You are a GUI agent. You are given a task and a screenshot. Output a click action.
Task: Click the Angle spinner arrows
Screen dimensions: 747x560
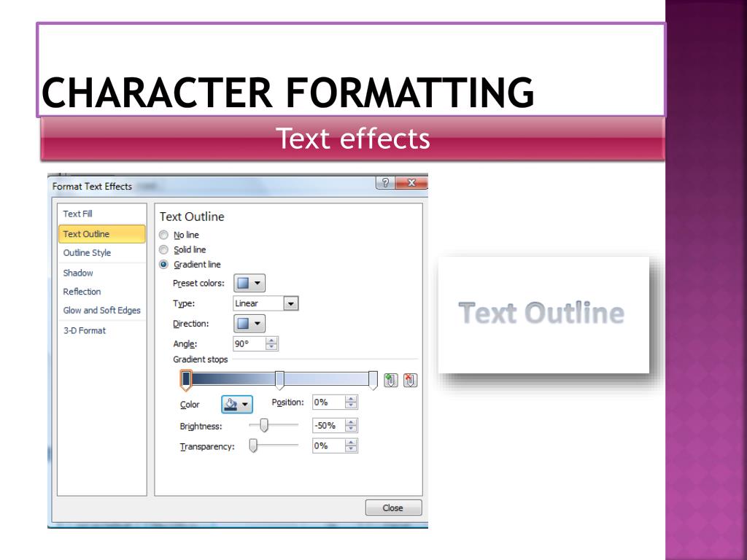pyautogui.click(x=271, y=343)
